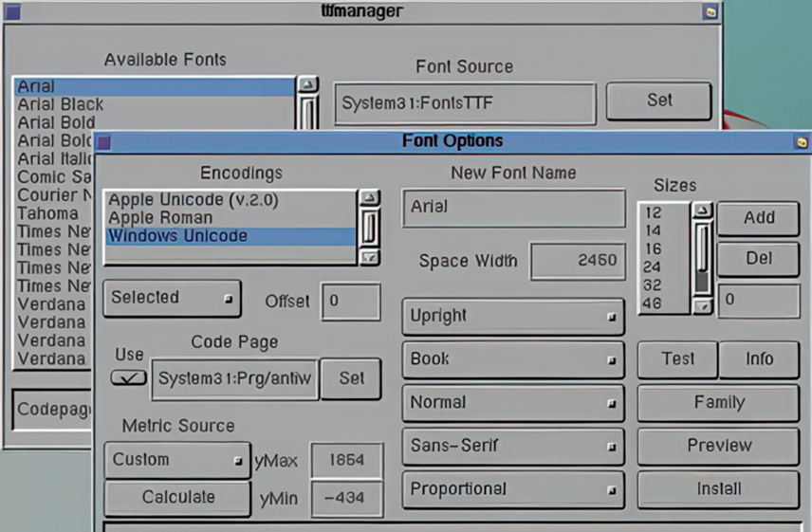Open the Upright style dropdown
The height and width of the screenshot is (532, 812).
point(513,317)
